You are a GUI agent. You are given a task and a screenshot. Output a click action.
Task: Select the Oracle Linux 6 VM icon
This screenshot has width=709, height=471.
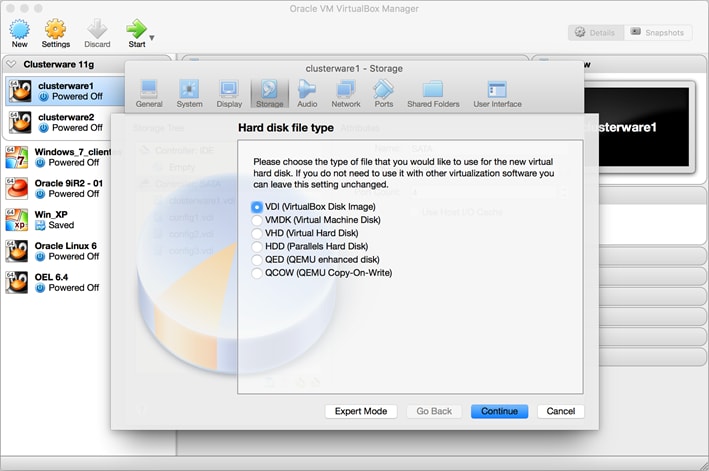17,251
